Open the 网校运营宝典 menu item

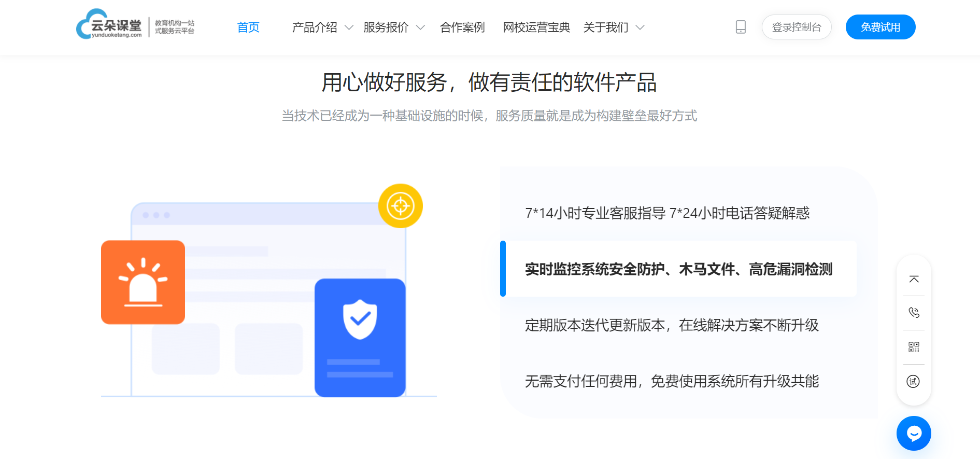536,27
